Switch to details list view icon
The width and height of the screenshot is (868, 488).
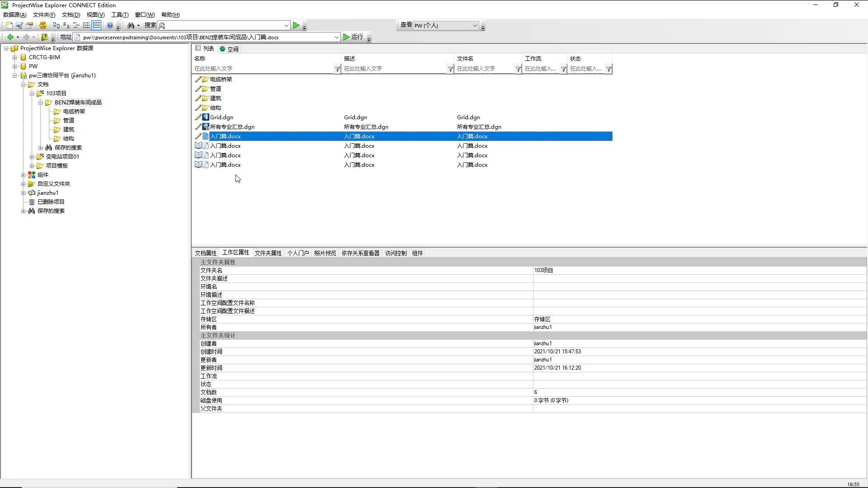click(x=96, y=25)
